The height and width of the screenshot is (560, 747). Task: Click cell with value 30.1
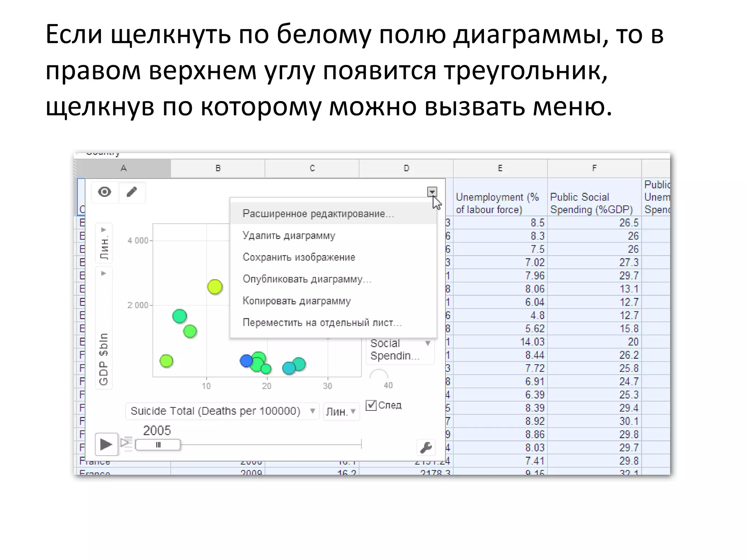click(x=594, y=421)
